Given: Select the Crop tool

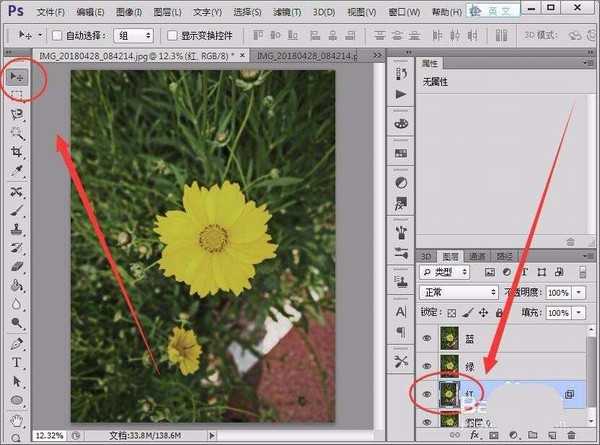Looking at the screenshot, I should coord(17,152).
